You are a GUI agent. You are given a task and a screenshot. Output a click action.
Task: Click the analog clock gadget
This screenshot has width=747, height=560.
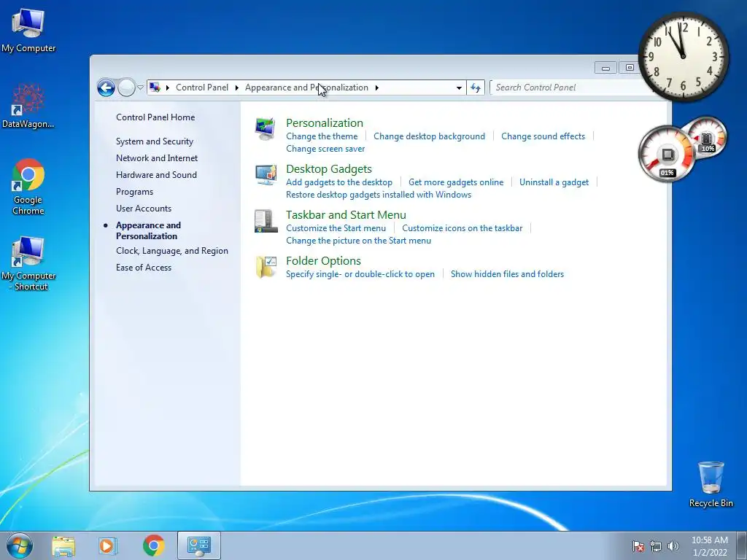pyautogui.click(x=683, y=57)
